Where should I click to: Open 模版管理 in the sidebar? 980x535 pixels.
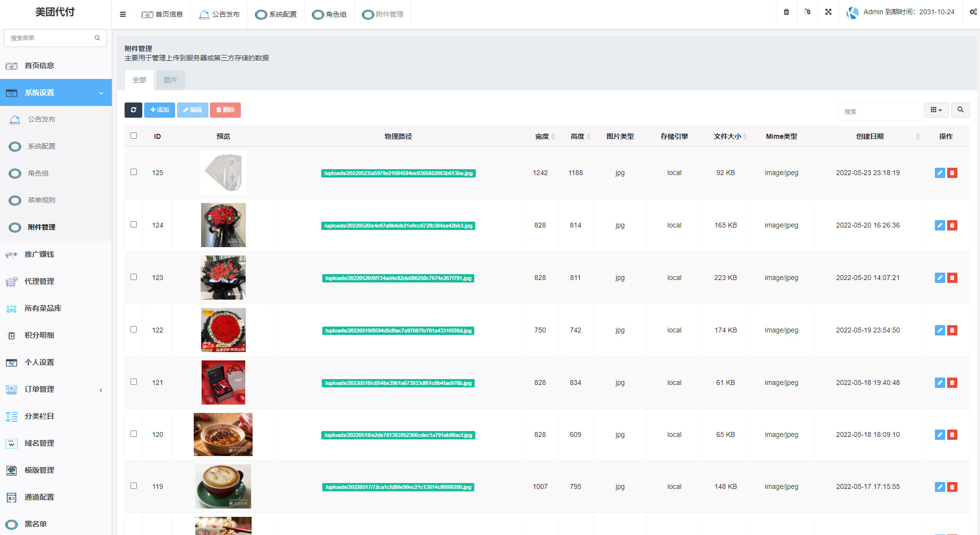(56, 470)
